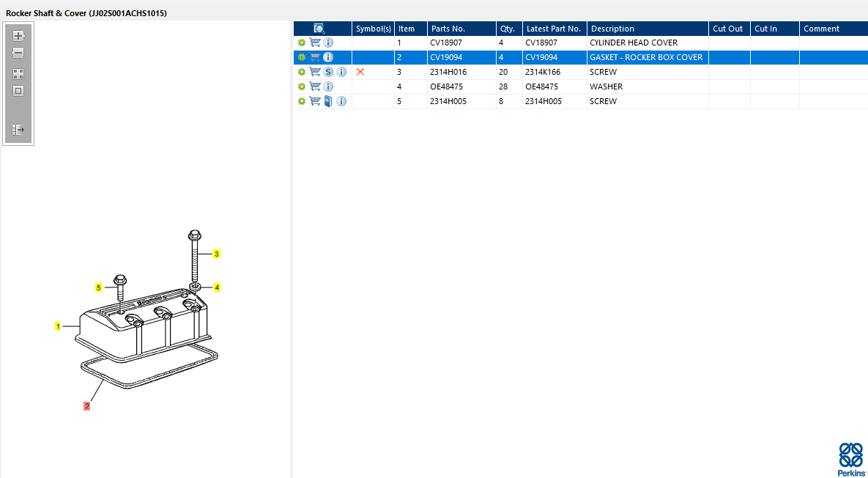Sort by the Item column header
The image size is (868, 478).
(411, 29)
